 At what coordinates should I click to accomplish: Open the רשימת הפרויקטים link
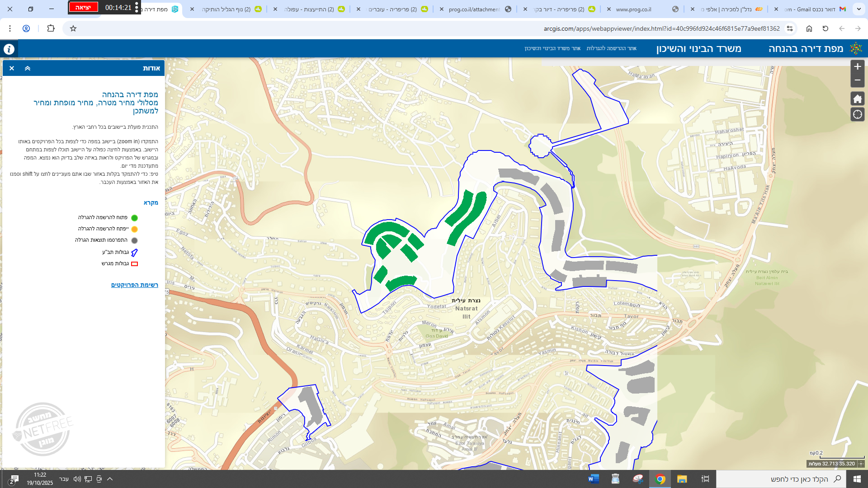coord(134,285)
